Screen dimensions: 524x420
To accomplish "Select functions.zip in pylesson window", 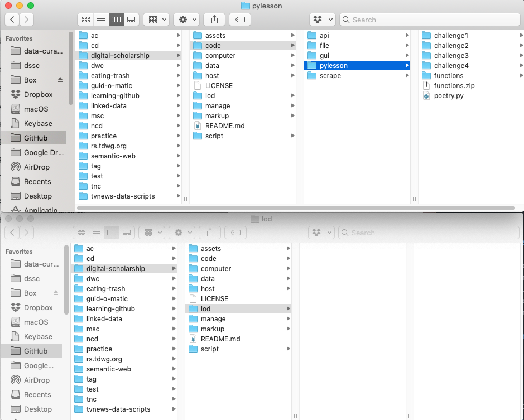I will point(454,86).
